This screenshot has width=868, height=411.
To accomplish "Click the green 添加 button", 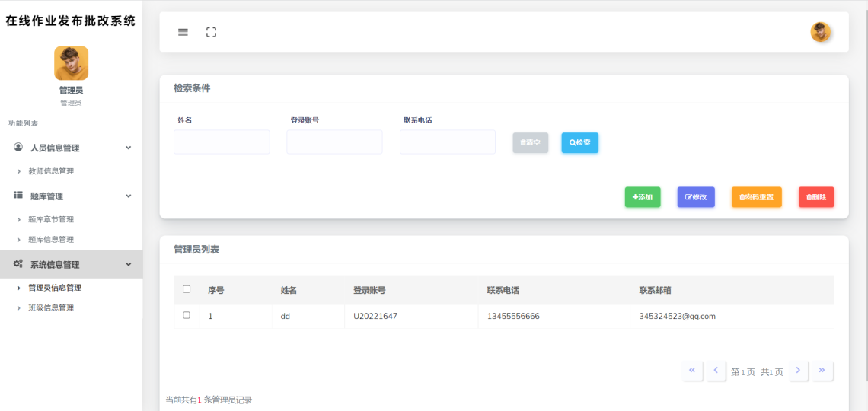I will point(643,197).
